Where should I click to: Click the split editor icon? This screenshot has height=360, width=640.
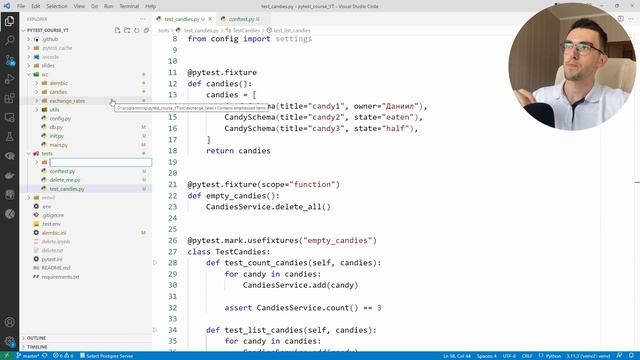[x=620, y=19]
